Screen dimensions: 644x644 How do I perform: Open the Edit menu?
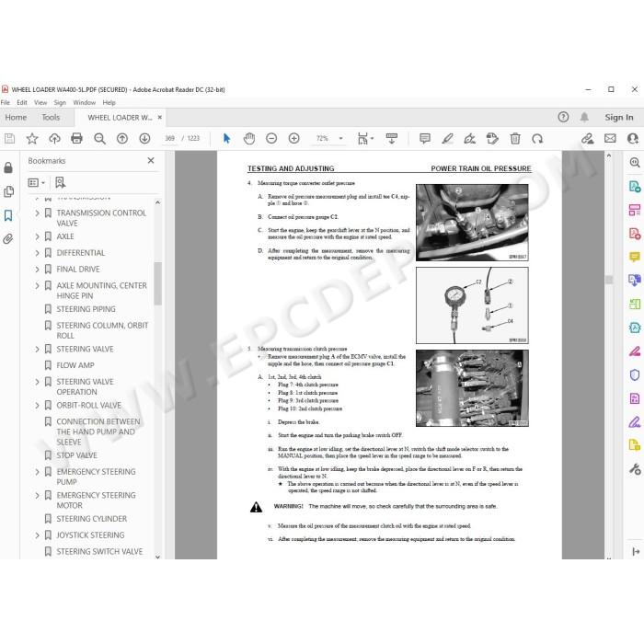[x=22, y=103]
